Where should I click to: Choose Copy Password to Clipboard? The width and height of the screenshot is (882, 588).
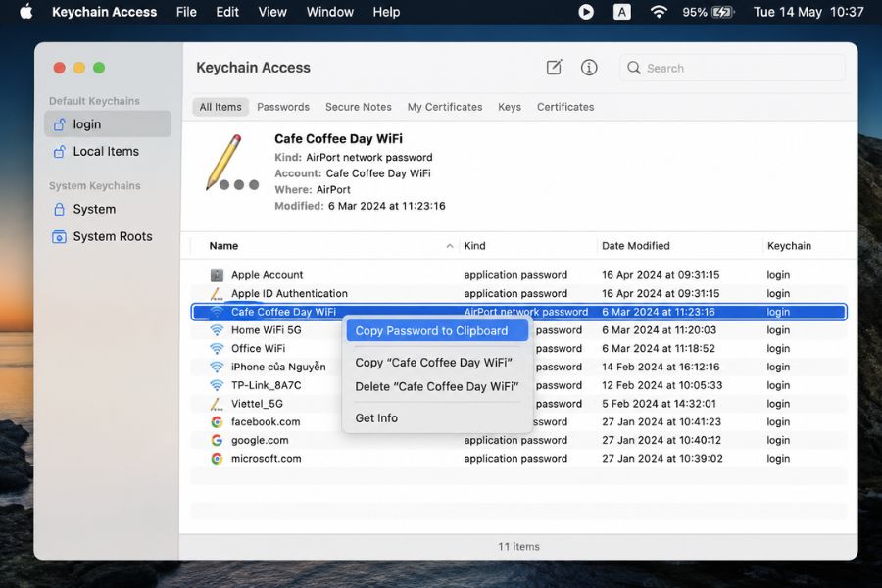[437, 331]
